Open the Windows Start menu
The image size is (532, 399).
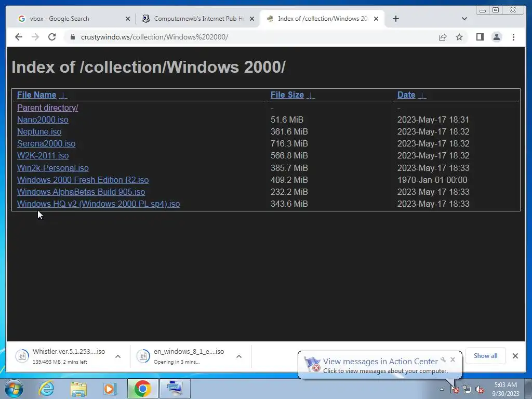click(14, 389)
